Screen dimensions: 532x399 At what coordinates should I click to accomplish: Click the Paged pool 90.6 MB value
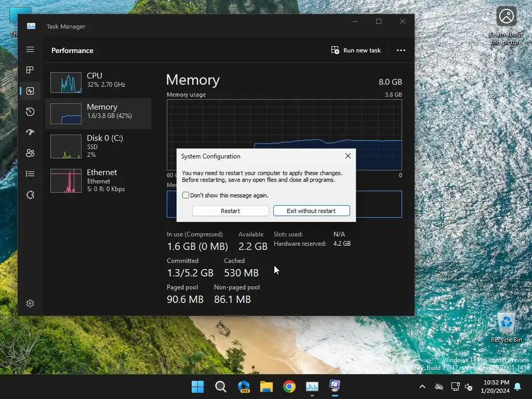pos(185,299)
